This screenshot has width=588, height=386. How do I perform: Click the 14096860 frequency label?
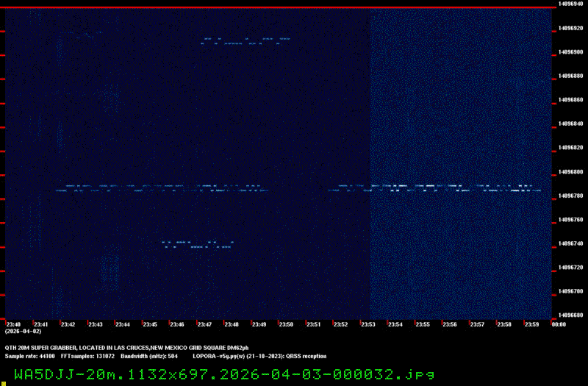point(570,100)
